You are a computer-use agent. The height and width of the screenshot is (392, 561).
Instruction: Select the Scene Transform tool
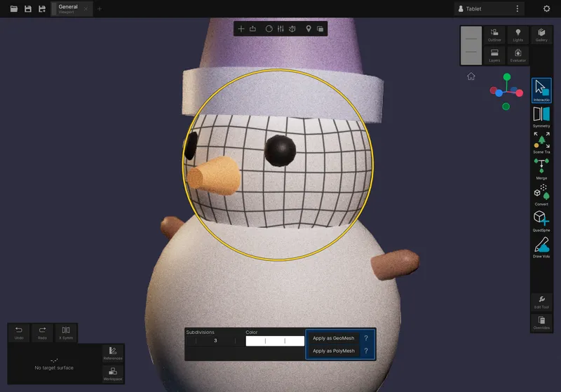tap(541, 143)
